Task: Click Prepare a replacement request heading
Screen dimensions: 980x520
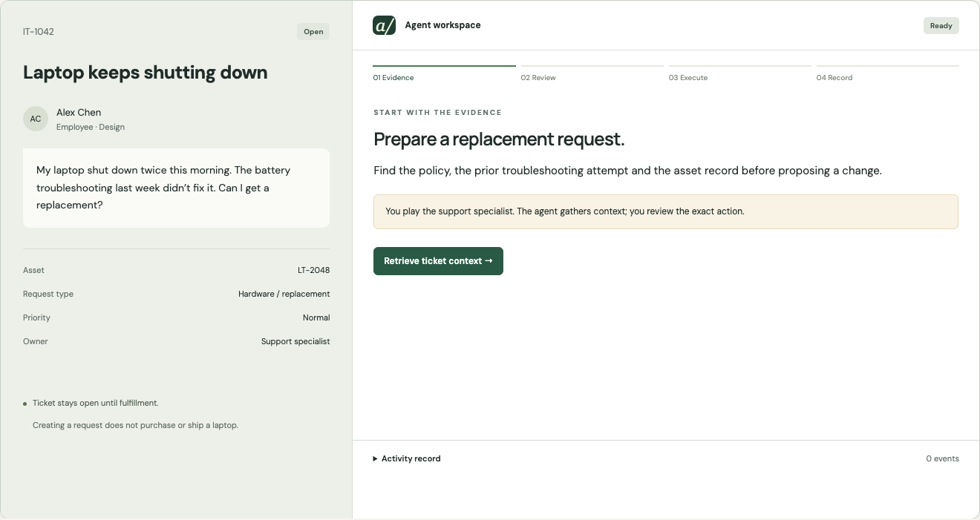Action: coord(499,139)
